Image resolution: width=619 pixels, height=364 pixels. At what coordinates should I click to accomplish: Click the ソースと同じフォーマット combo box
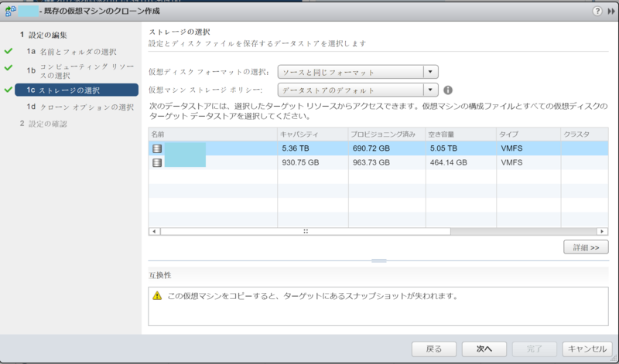[357, 72]
